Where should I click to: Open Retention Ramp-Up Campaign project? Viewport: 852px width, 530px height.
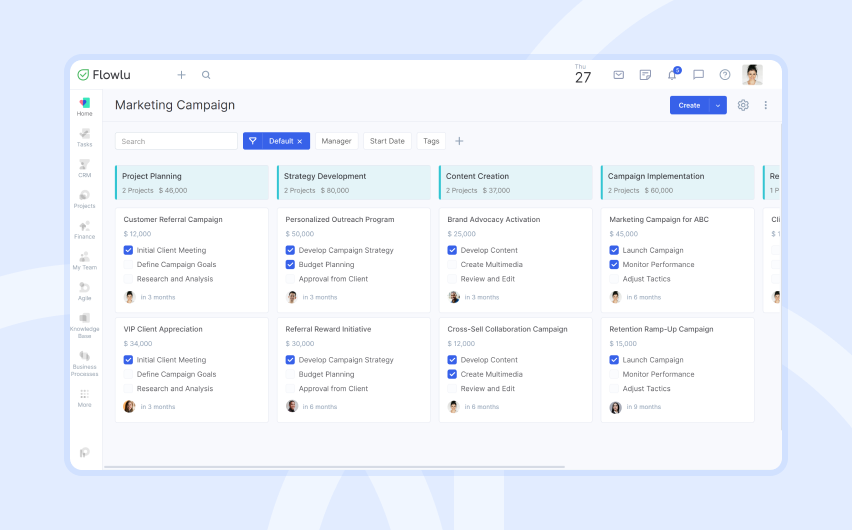(x=661, y=329)
